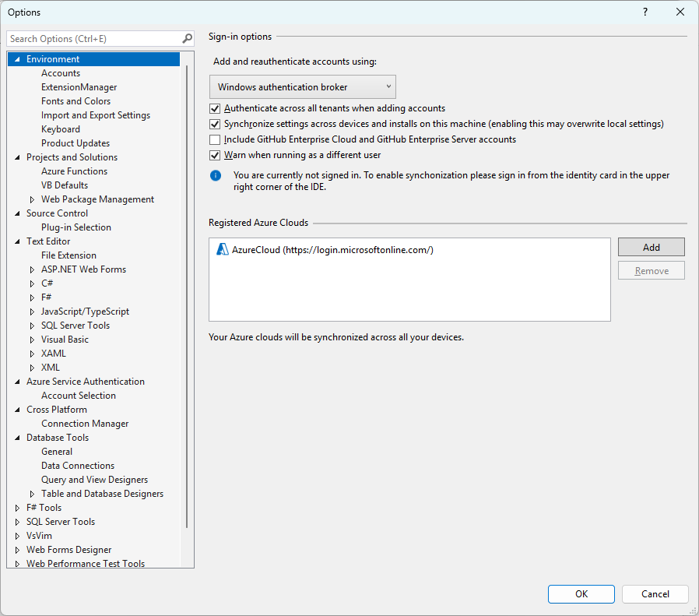
Task: Collapse Azure Service Authentication node arrow
Action: click(17, 382)
